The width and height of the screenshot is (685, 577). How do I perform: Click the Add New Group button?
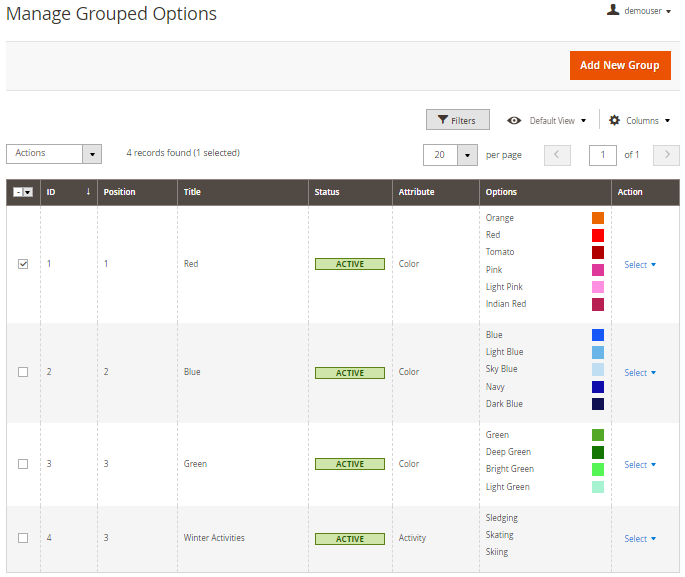619,65
